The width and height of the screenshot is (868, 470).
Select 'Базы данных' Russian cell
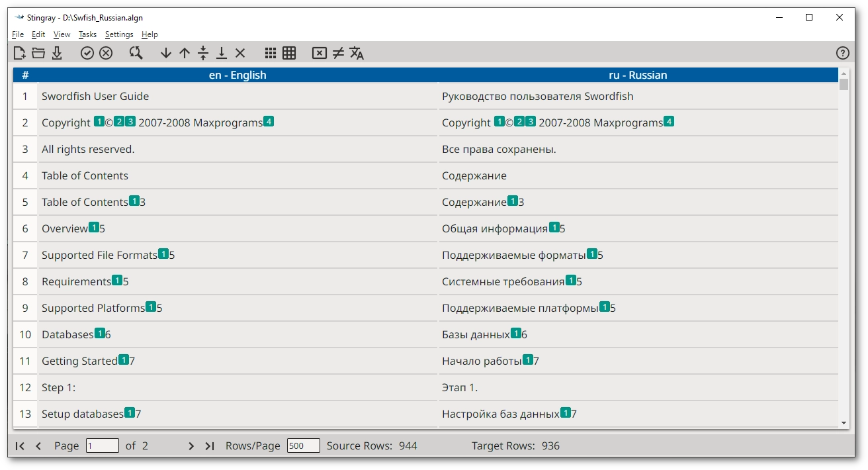pos(638,334)
